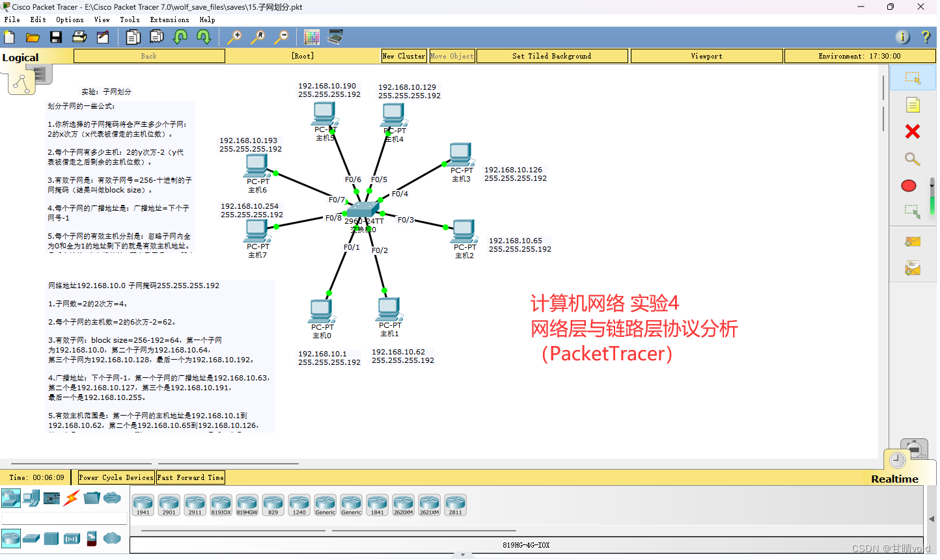The image size is (940, 560).
Task: Reset zoom with the R magnifier icon
Action: click(x=258, y=37)
